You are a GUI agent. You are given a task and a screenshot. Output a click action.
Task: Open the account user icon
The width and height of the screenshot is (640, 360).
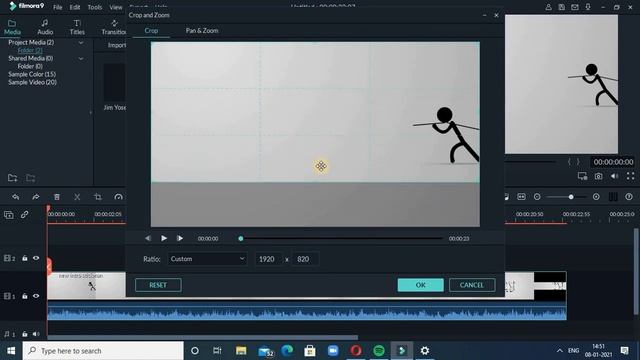549,7
